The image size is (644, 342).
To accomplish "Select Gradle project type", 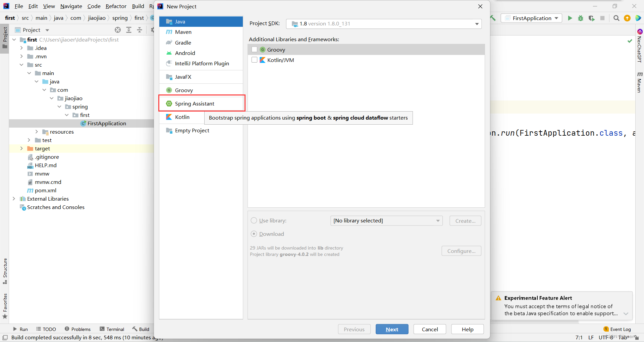I will [x=201, y=43].
